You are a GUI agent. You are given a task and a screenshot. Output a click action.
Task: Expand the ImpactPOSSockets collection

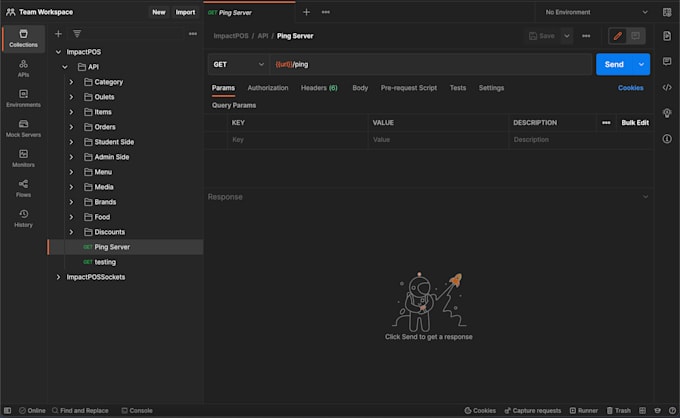[x=58, y=277]
